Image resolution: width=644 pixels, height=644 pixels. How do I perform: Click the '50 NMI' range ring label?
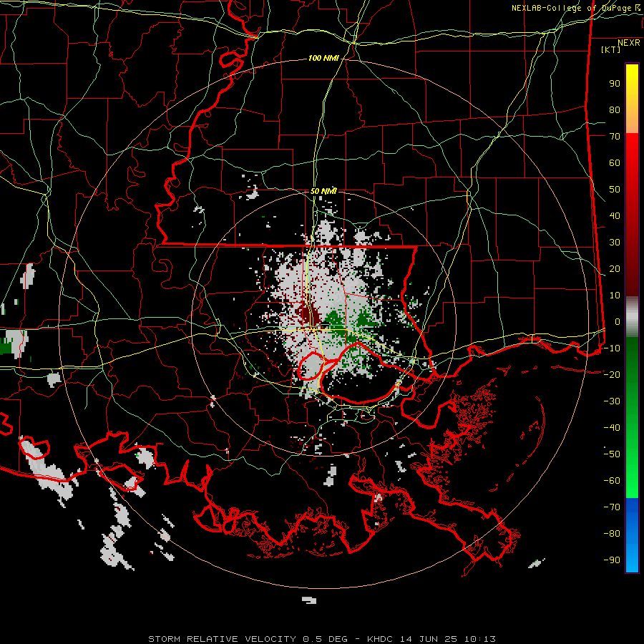click(323, 191)
